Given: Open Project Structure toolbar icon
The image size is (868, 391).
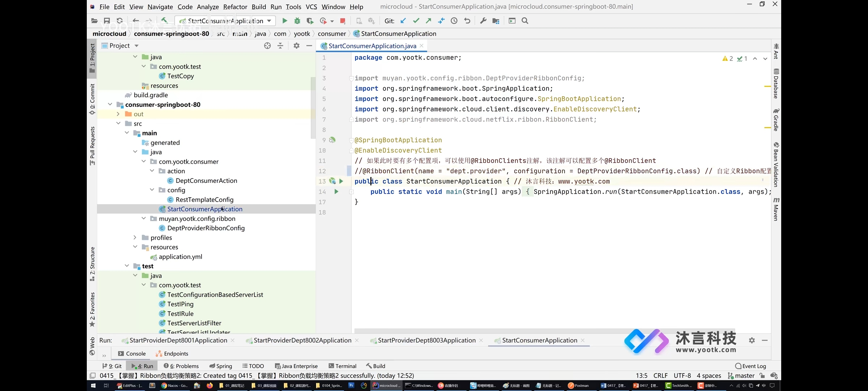Looking at the screenshot, I should click(496, 21).
